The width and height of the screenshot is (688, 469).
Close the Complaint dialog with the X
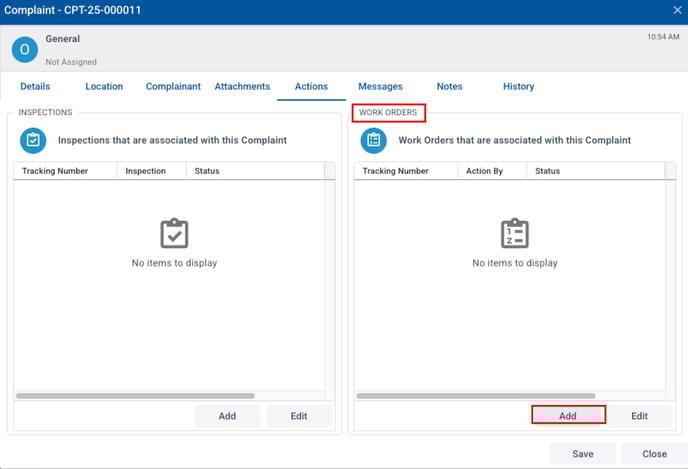[x=676, y=10]
